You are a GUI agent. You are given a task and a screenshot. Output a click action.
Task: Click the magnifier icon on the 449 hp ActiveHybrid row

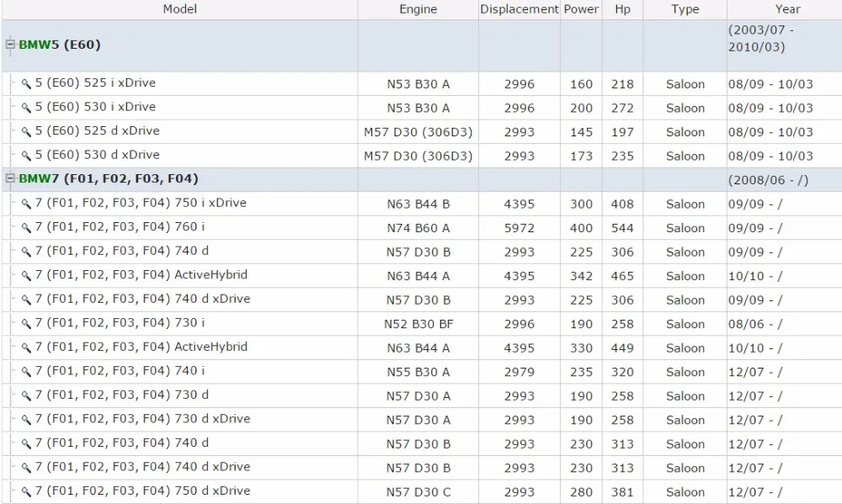[26, 347]
